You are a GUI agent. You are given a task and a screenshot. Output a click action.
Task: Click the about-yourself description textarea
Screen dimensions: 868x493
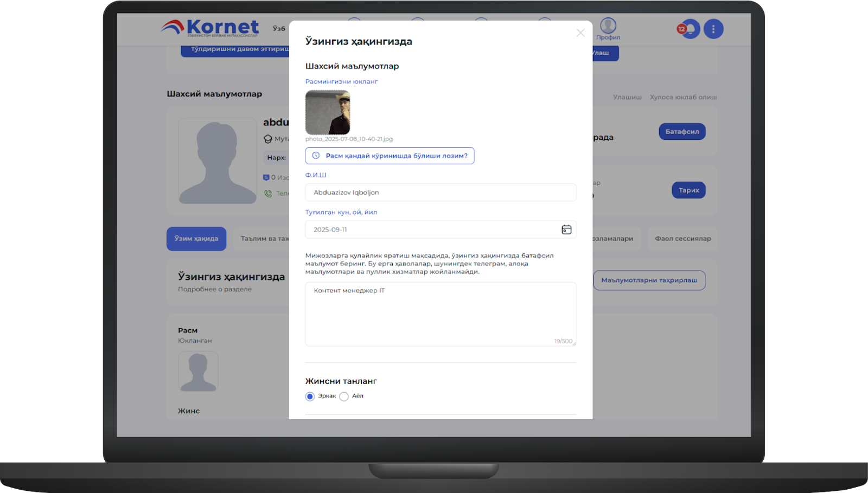pyautogui.click(x=441, y=315)
